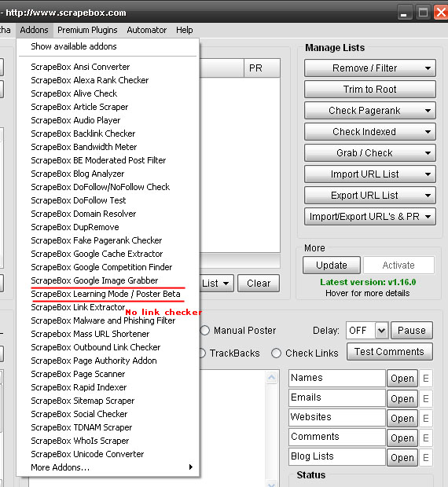The width and height of the screenshot is (448, 487).
Task: Open the Automator menu
Action: tap(147, 30)
